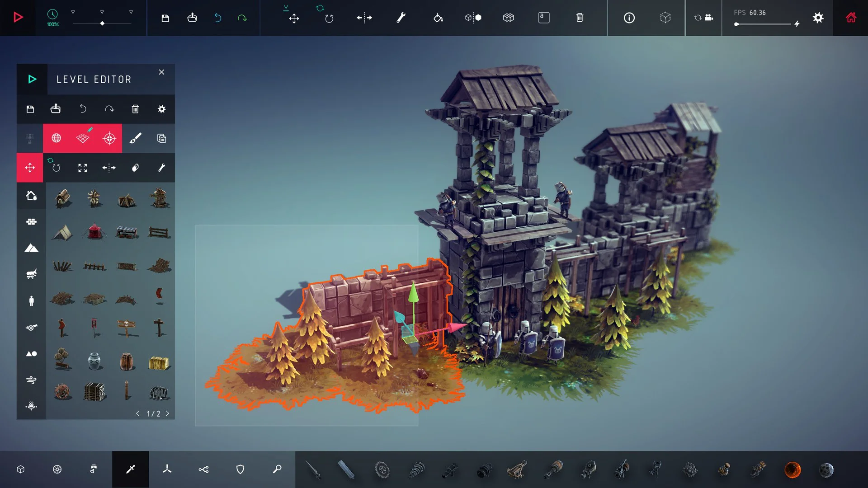The height and width of the screenshot is (488, 868).
Task: Select the Scale tool in the transform row
Action: pyautogui.click(x=83, y=168)
